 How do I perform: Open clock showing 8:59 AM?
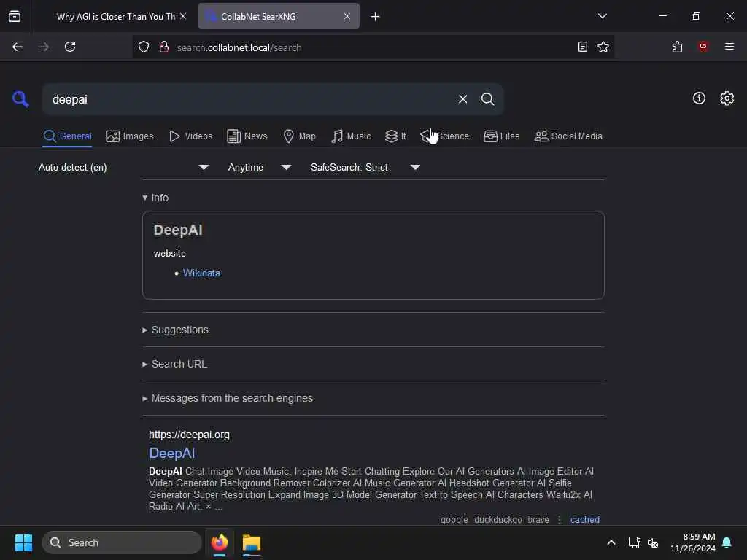[x=693, y=542]
